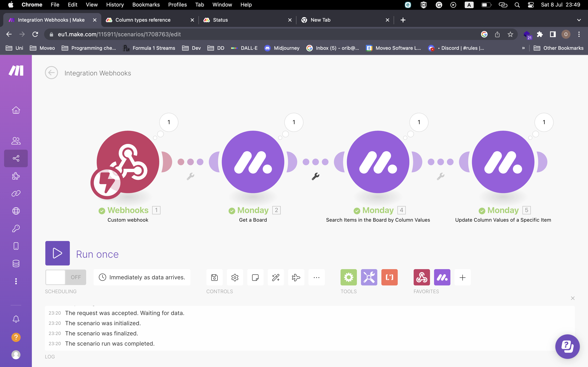Add a favorite with the plus button

click(462, 277)
